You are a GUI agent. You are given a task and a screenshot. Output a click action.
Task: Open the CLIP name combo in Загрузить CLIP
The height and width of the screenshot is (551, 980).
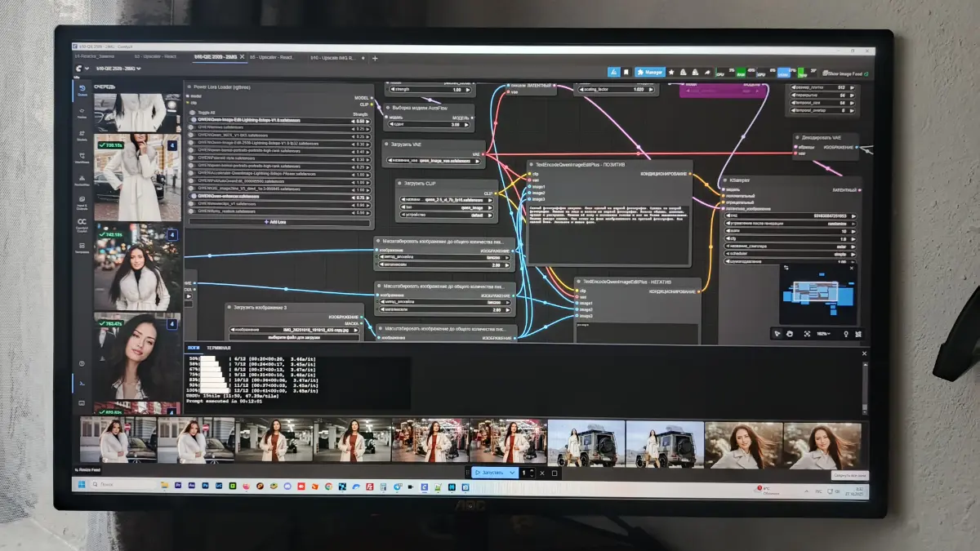pyautogui.click(x=447, y=200)
